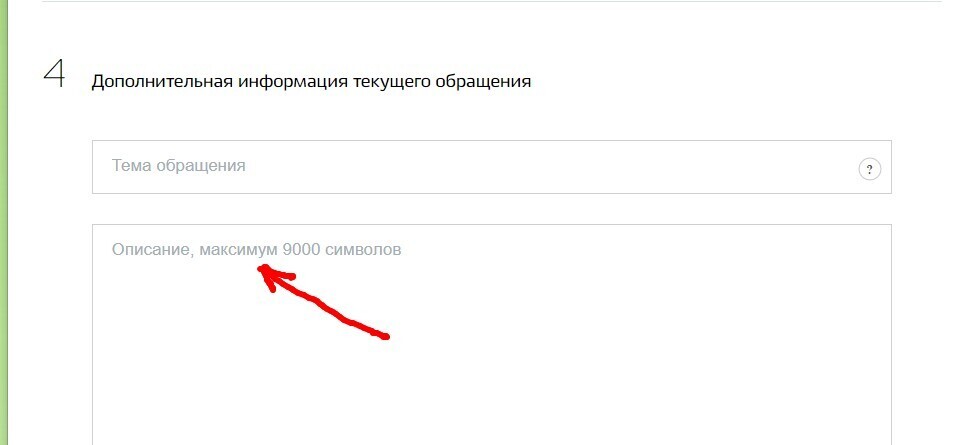Click the heading Дополнительная информация текущего обращения
Screen dimensions: 966x445
[x=311, y=81]
